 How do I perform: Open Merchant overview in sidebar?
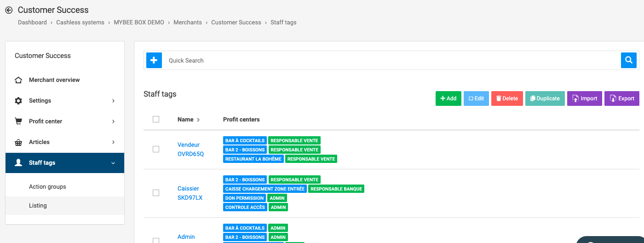[65, 80]
